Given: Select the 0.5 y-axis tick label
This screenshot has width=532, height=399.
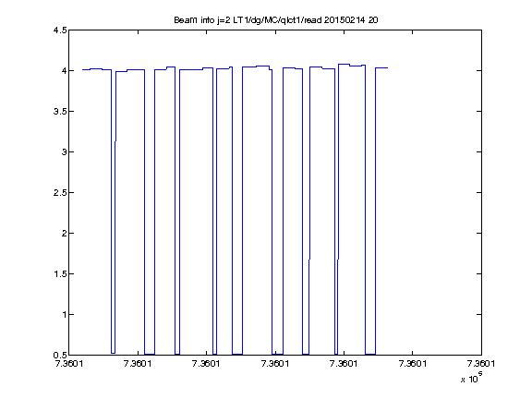Looking at the screenshot, I should (x=60, y=355).
